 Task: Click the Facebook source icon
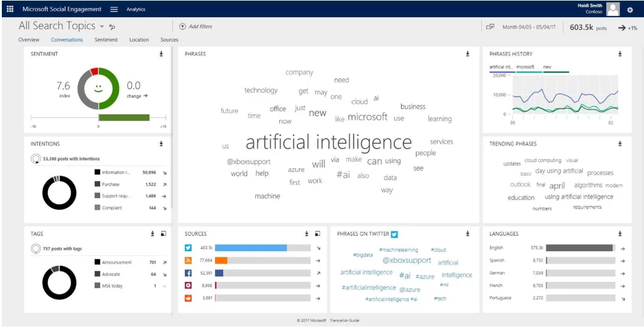tap(189, 273)
